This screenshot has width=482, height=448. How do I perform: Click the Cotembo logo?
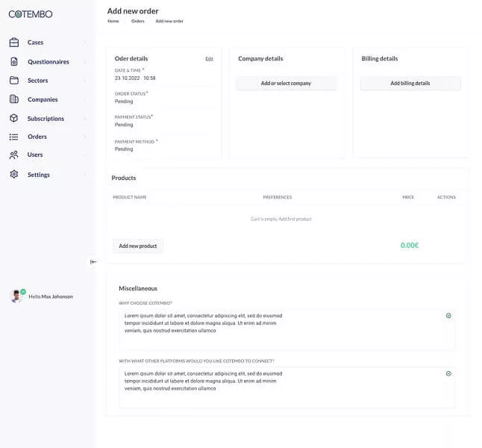click(31, 14)
